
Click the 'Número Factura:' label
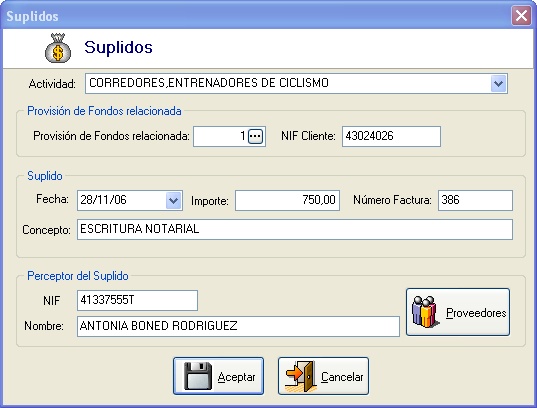pos(392,200)
